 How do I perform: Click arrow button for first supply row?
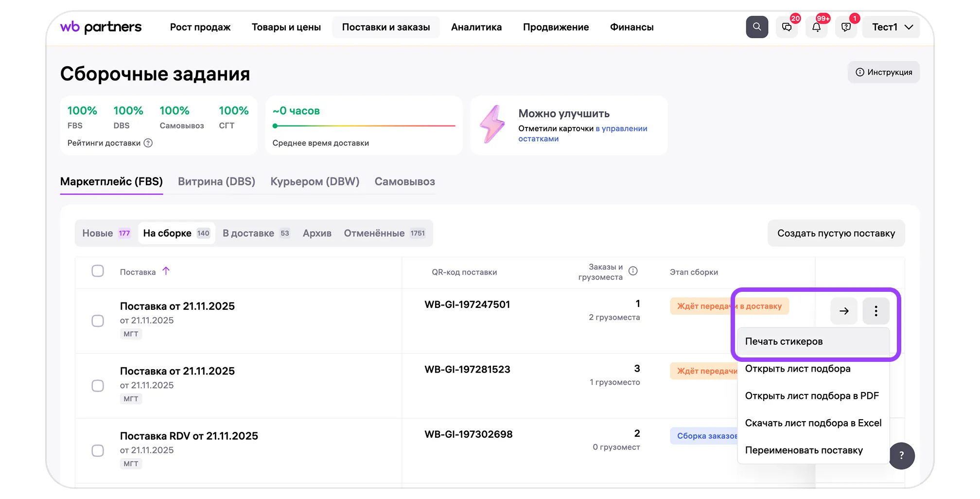pos(843,311)
